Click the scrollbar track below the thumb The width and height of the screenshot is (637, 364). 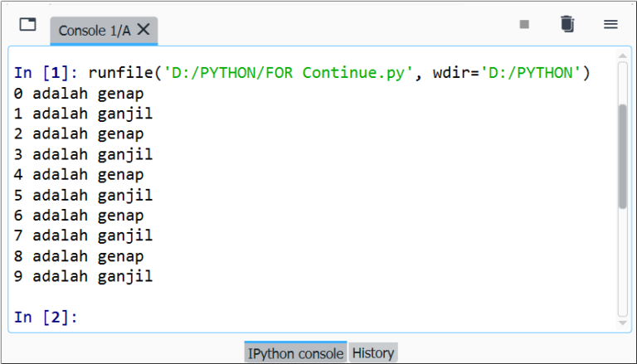[623, 265]
